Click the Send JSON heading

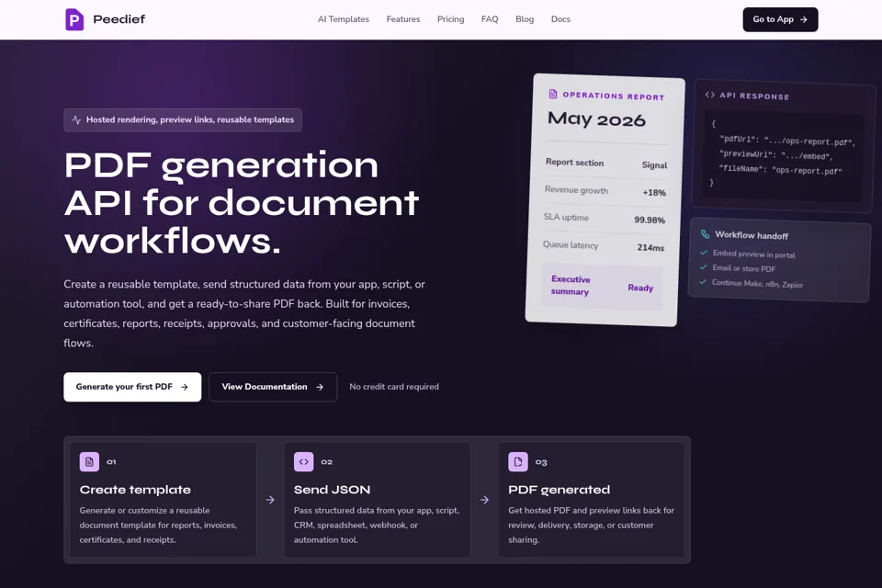(332, 490)
